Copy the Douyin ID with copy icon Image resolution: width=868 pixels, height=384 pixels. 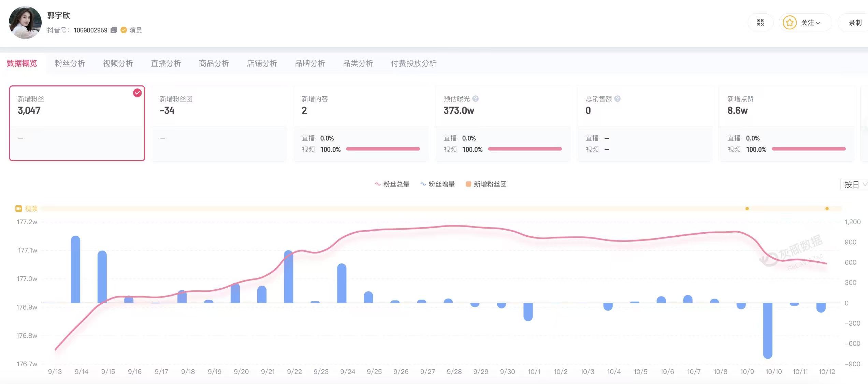click(114, 30)
